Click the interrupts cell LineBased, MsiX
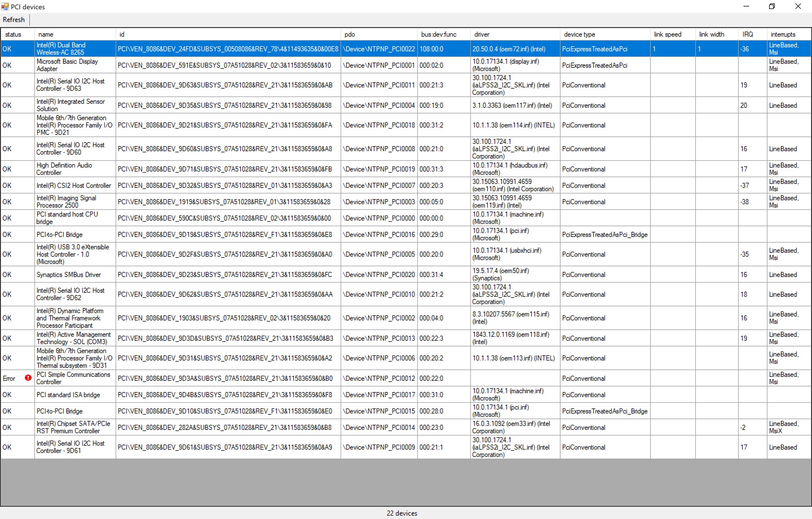This screenshot has width=812, height=519. [x=789, y=427]
